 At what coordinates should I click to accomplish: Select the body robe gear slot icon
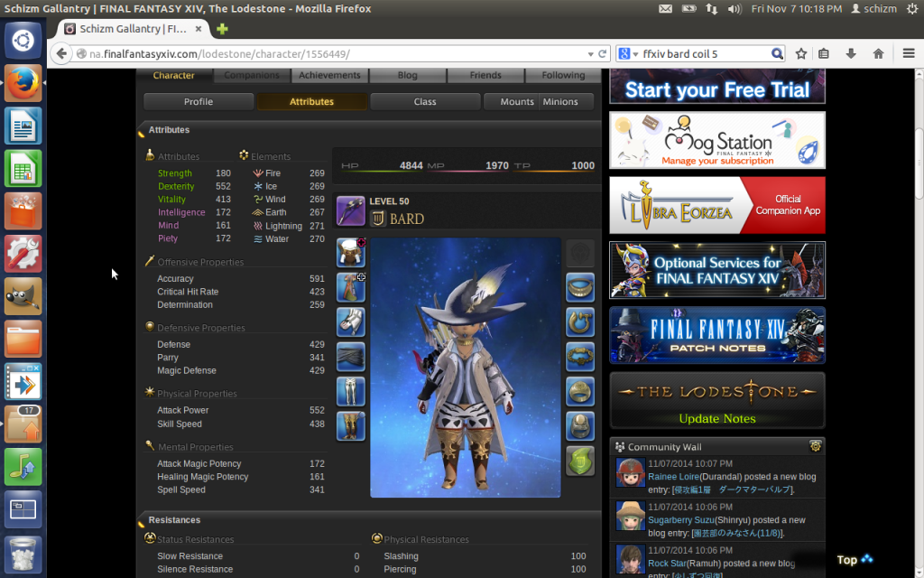pos(351,288)
